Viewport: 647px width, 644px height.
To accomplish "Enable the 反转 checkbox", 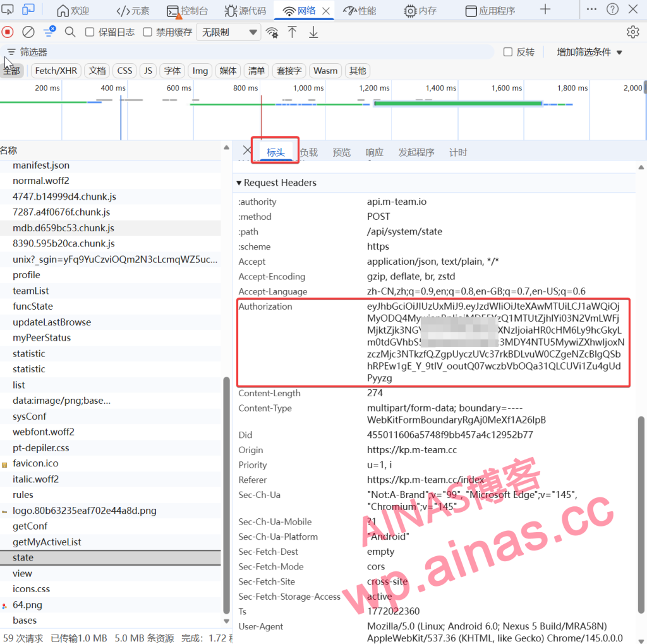I will 508,52.
